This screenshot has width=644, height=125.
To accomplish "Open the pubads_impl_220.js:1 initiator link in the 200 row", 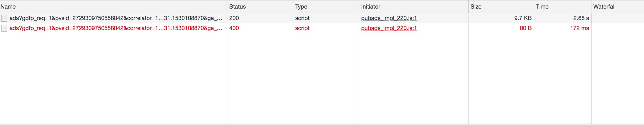I will [389, 18].
